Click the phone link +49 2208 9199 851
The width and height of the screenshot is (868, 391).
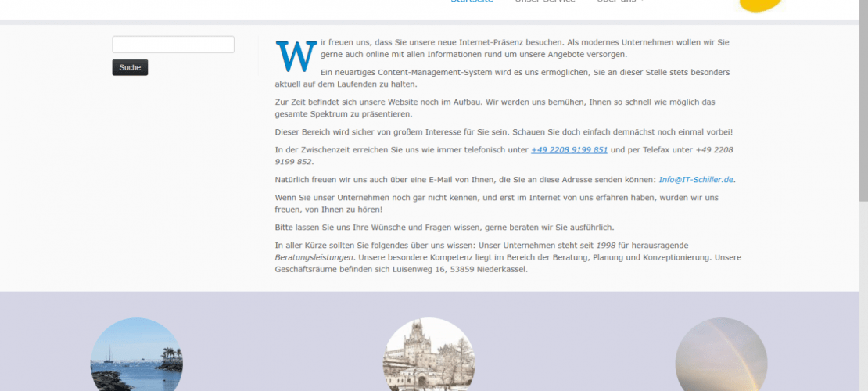coord(569,149)
